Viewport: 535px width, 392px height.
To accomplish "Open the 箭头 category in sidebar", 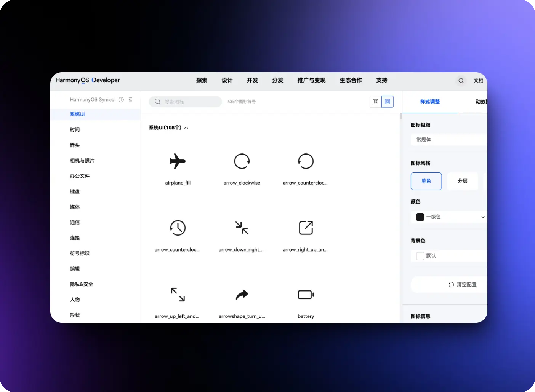I will pos(75,145).
